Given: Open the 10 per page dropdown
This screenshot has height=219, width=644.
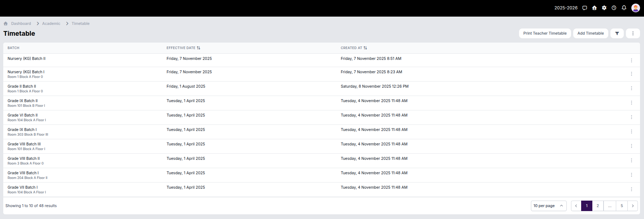Looking at the screenshot, I should click(549, 206).
